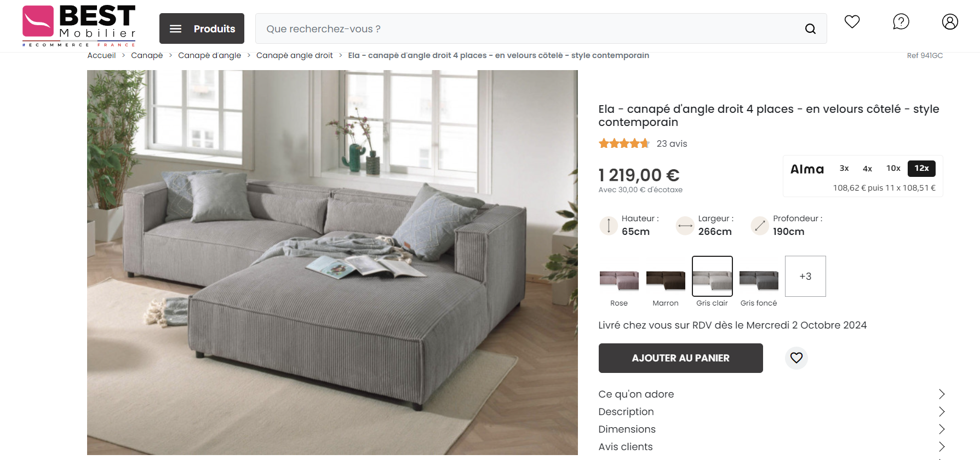Open the 23 avis reviews link

click(x=672, y=143)
